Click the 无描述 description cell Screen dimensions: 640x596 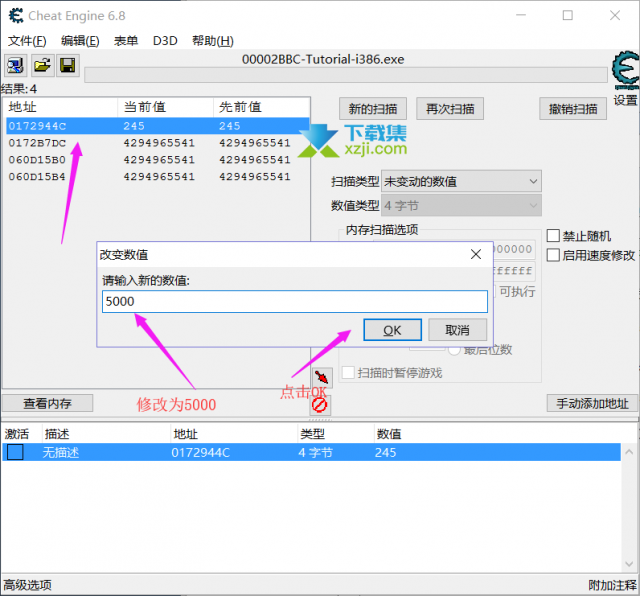(x=61, y=452)
